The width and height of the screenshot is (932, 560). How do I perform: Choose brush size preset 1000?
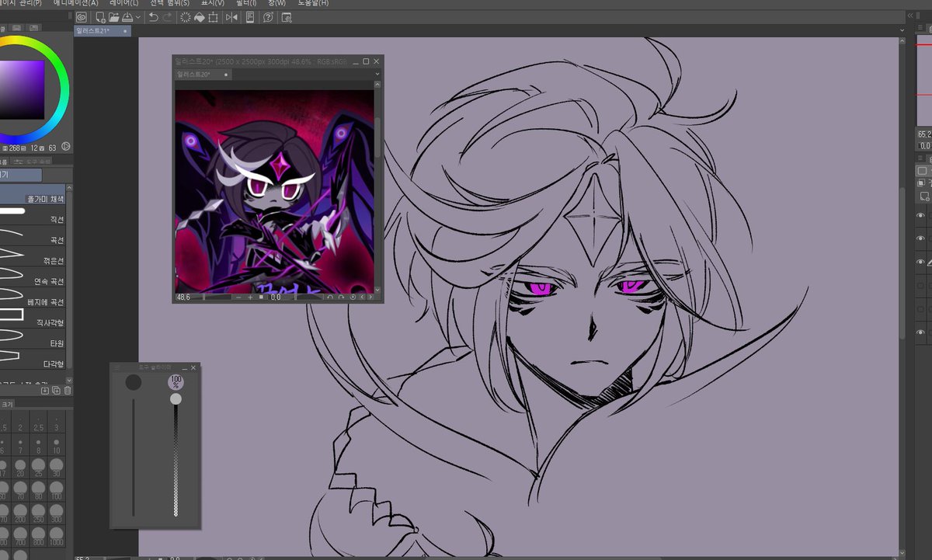57,535
